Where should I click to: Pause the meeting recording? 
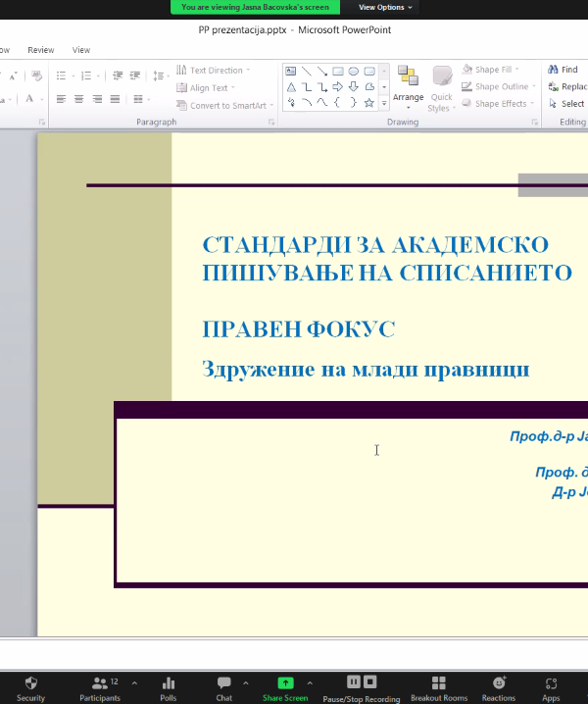click(354, 681)
